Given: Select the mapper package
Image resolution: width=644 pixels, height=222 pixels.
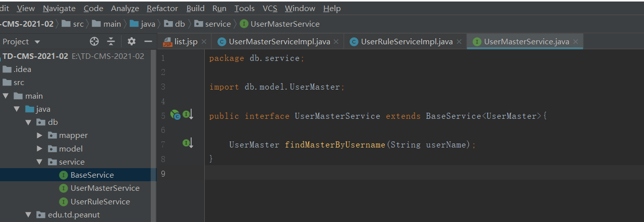Looking at the screenshot, I should (73, 135).
